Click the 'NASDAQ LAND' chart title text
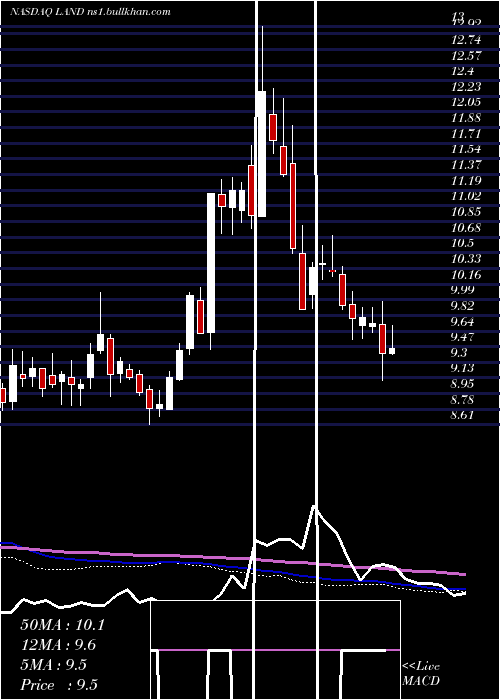Image resolution: width=500 pixels, height=700 pixels. click(45, 12)
